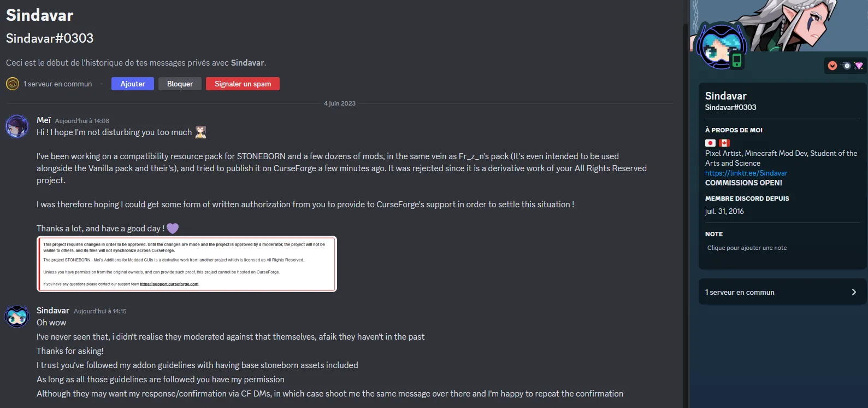Click the purple heart emoji in message
868x408 pixels.
[x=173, y=229]
